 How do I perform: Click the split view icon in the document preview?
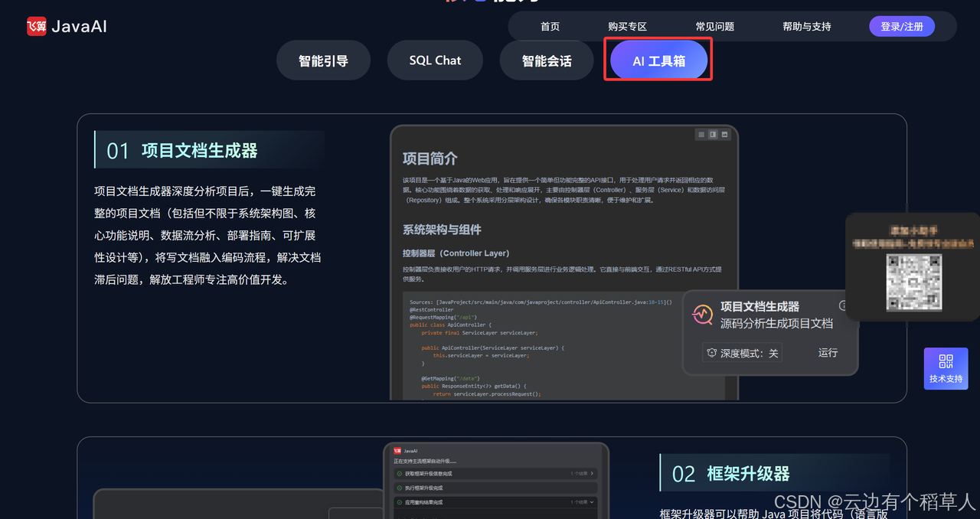[x=713, y=135]
